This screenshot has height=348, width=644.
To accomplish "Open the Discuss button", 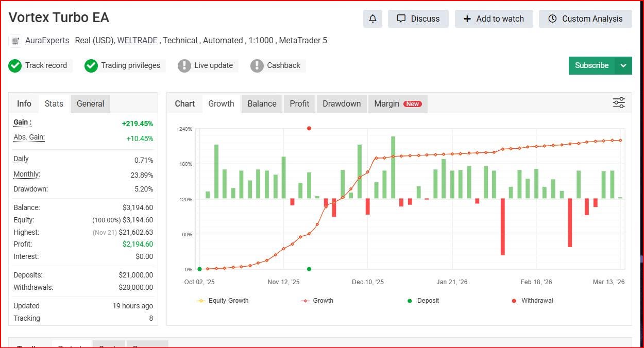I will [418, 19].
